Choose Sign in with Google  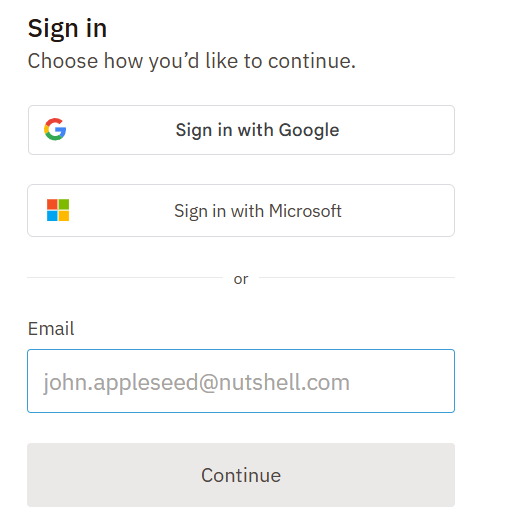pyautogui.click(x=241, y=130)
